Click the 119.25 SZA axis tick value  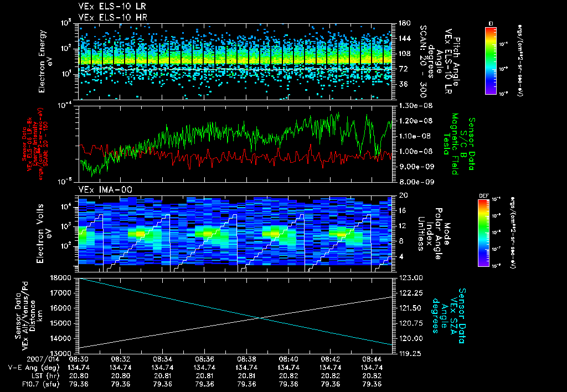pos(410,354)
